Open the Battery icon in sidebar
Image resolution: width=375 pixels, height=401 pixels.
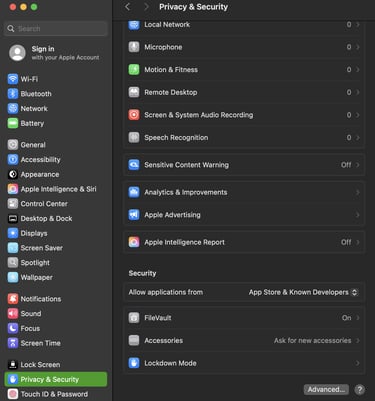pyautogui.click(x=13, y=123)
